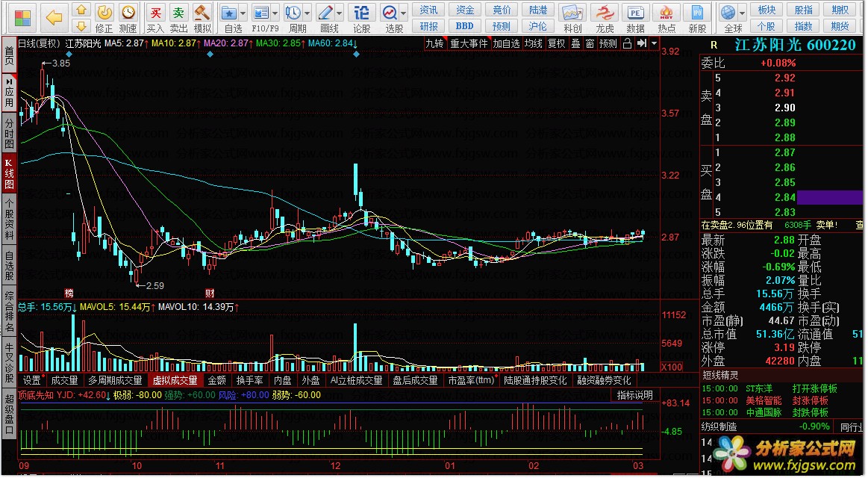Toggle the 预测 button on the chart toolbar
This screenshot has width=868, height=478.
click(x=608, y=43)
